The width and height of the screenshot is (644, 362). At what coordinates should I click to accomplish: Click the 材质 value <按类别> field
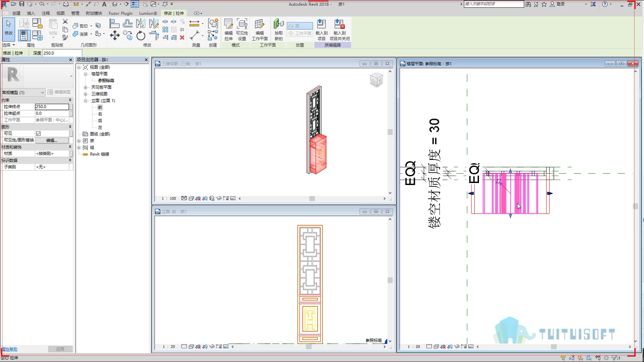click(x=52, y=153)
